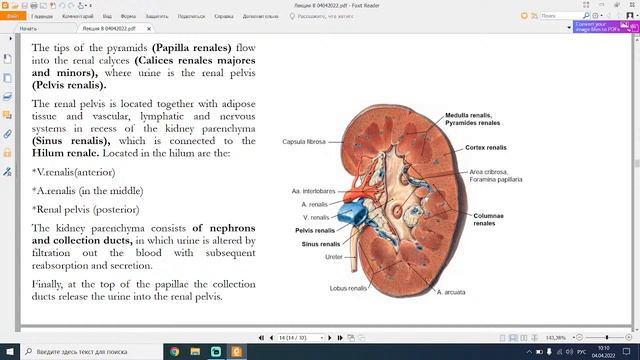Open File Explorer from the taskbar
Viewport: 640px width, 360px height.
tap(195, 351)
